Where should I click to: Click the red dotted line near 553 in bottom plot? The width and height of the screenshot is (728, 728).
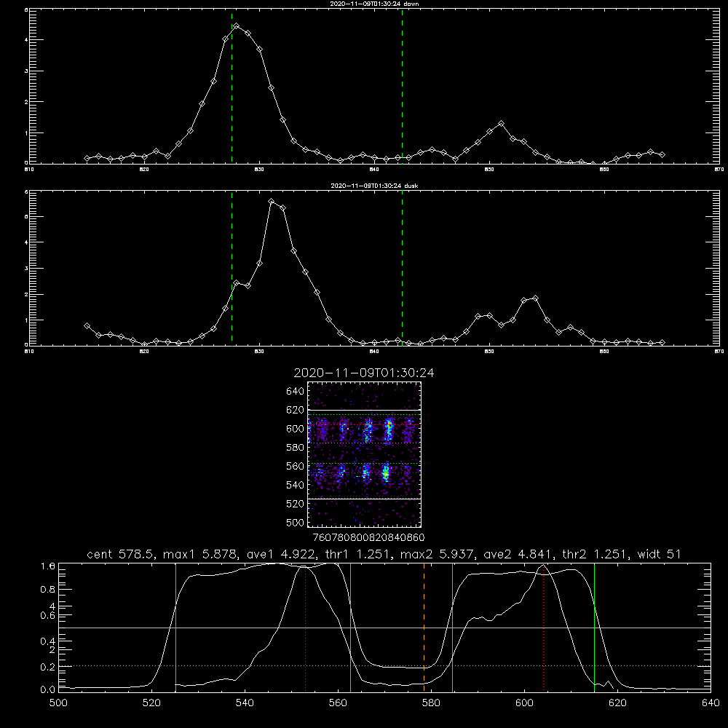click(x=305, y=629)
